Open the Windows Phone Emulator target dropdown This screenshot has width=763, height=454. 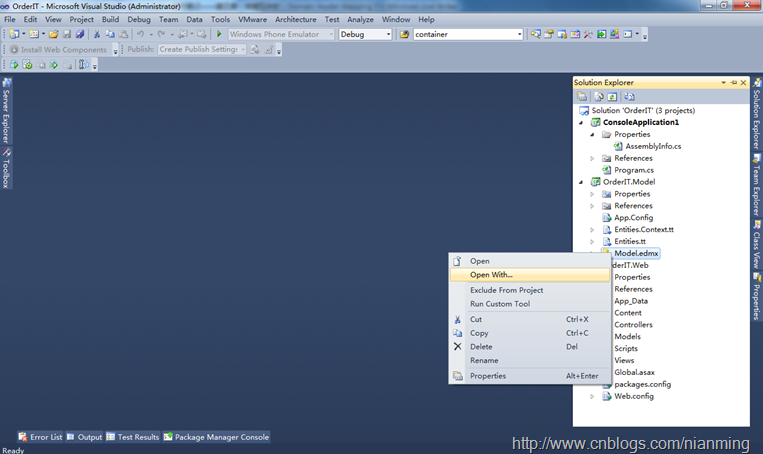pos(331,35)
